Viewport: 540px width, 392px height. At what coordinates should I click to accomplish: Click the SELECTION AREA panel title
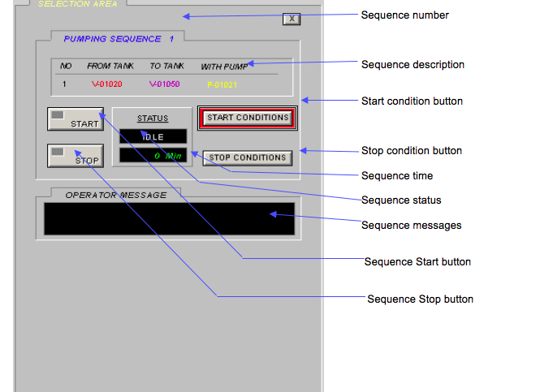tap(77, 4)
